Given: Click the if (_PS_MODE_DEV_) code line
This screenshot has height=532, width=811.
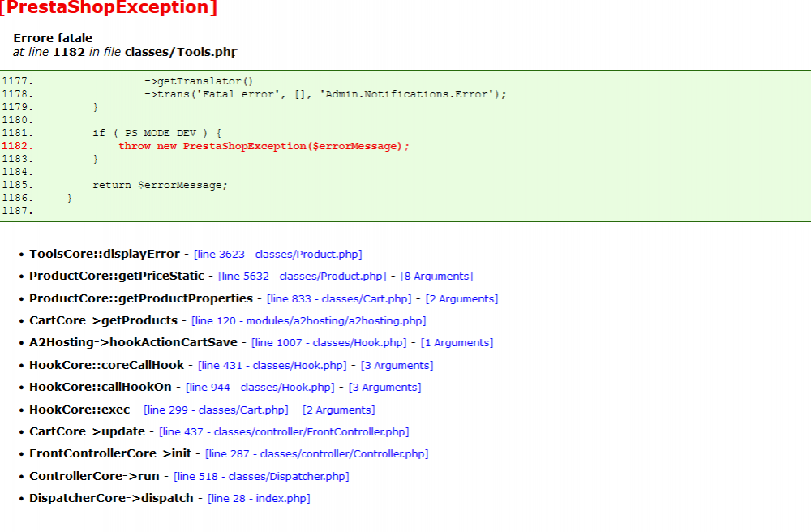Looking at the screenshot, I should 157,133.
